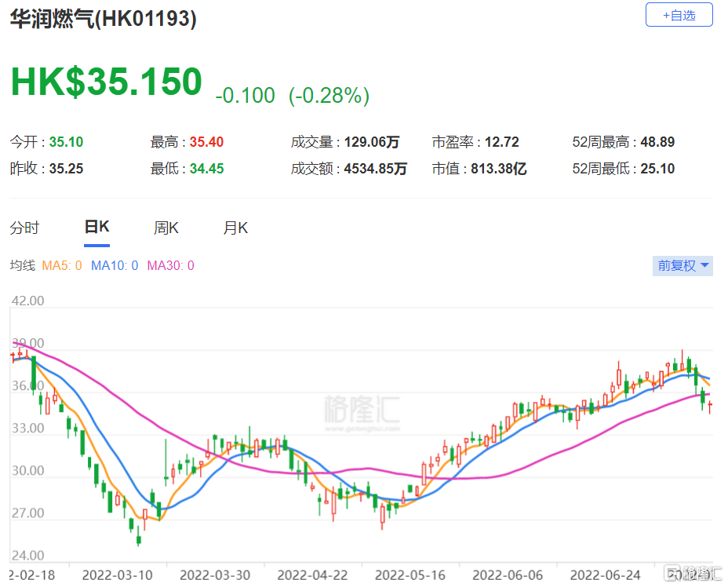Click the 均线 label

pyautogui.click(x=23, y=265)
